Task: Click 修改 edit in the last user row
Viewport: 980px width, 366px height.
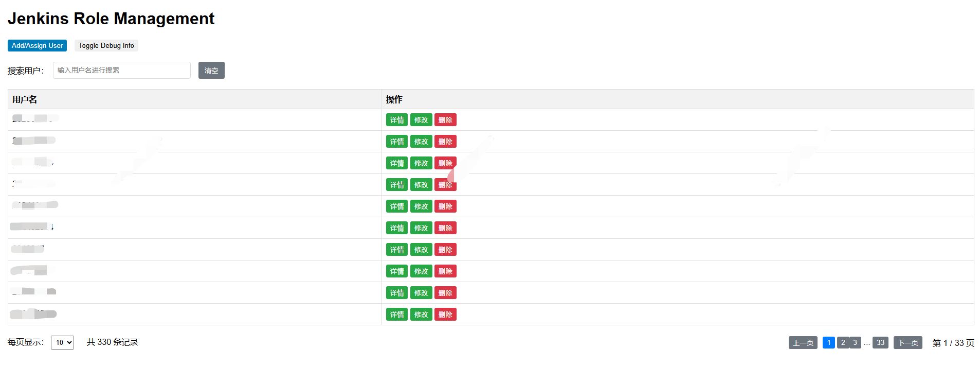Action: (x=421, y=315)
